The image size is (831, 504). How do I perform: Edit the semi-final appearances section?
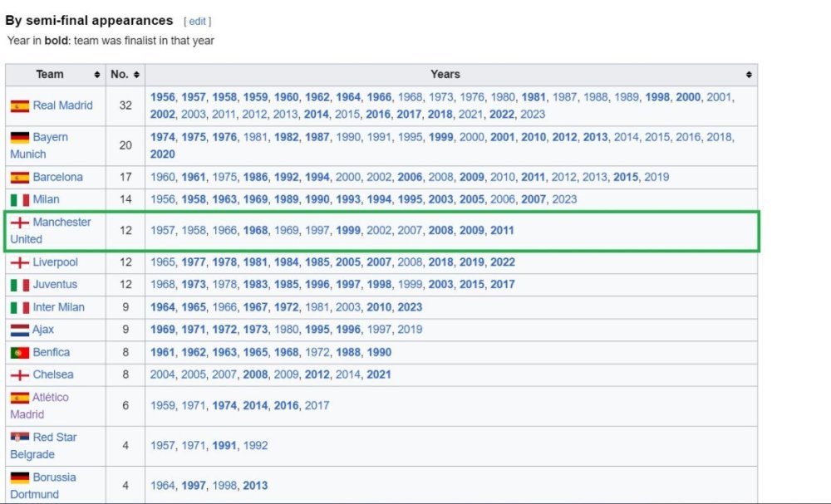(x=198, y=22)
